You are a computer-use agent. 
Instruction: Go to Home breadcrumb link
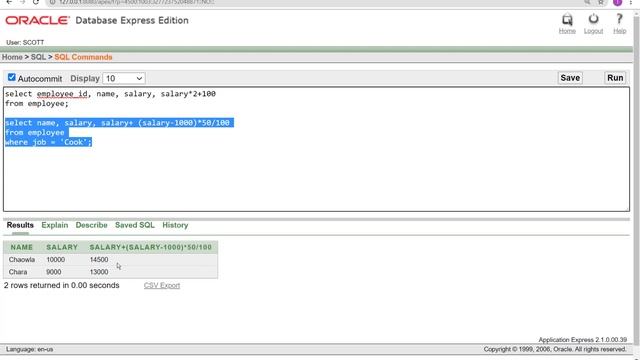pyautogui.click(x=12, y=57)
